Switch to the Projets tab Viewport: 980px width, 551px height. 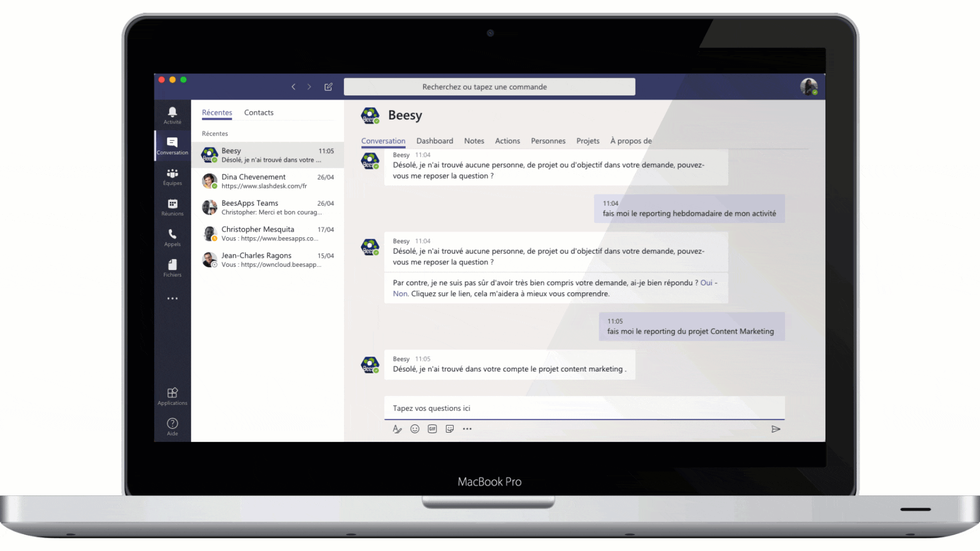tap(587, 141)
